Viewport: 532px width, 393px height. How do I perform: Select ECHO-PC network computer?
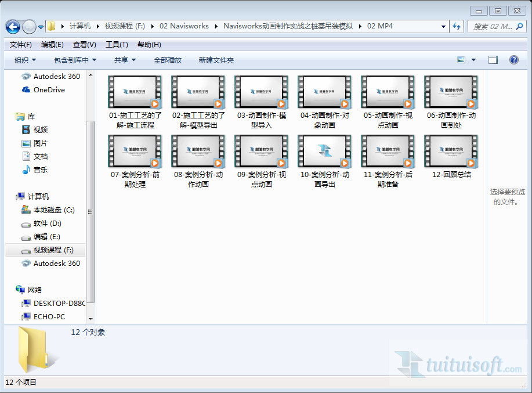click(x=43, y=316)
